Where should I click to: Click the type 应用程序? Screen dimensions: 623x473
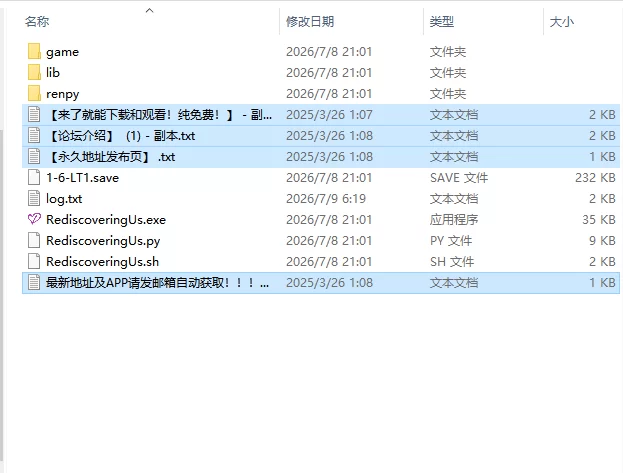coord(454,220)
